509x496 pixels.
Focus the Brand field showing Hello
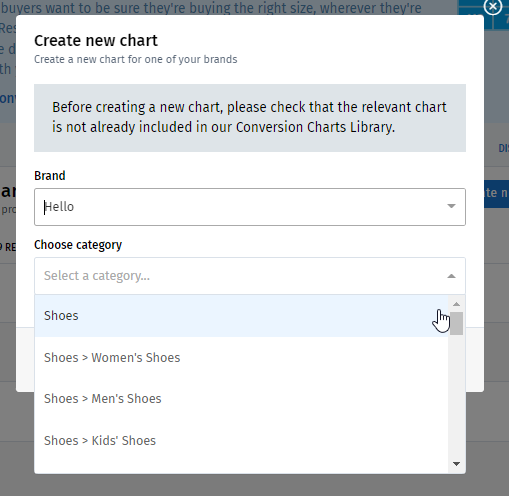pyautogui.click(x=250, y=207)
